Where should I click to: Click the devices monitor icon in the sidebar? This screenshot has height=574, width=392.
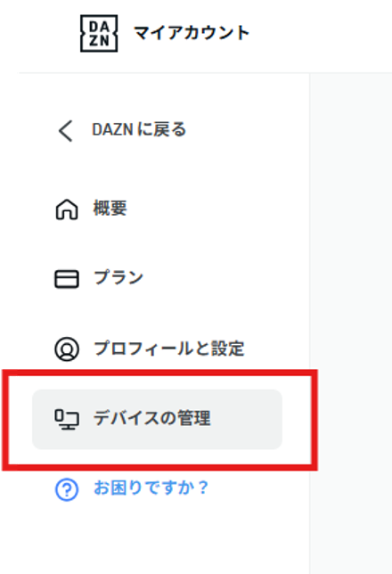[67, 420]
